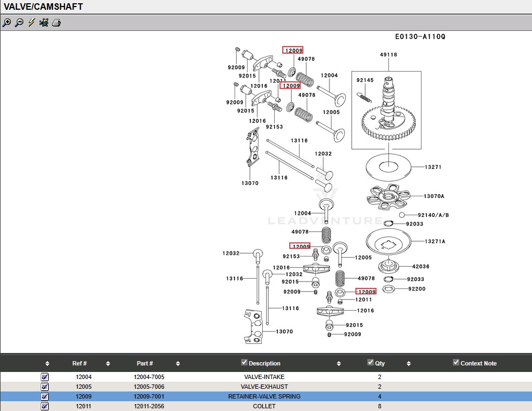Screen dimensions: 532x411
Task: Disable the Context Note column checkbox
Action: click(x=456, y=362)
